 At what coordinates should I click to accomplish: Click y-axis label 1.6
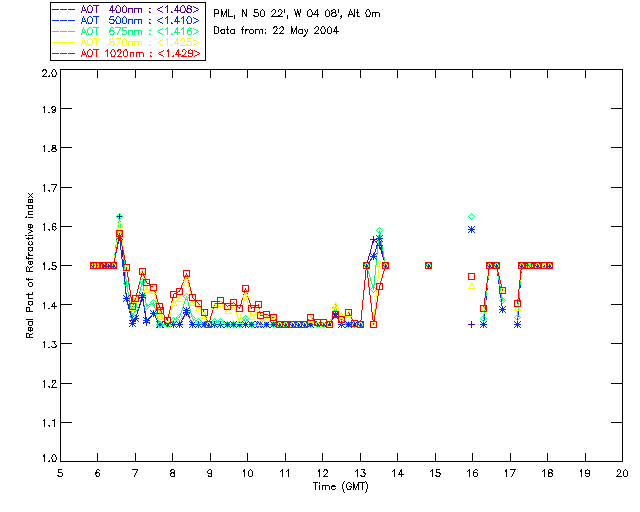tap(49, 227)
